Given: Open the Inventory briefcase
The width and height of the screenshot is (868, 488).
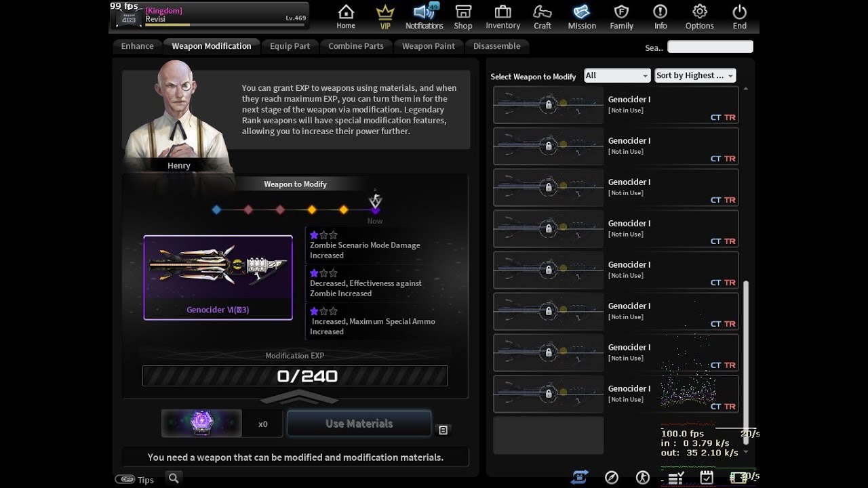Looking at the screenshot, I should click(x=502, y=17).
